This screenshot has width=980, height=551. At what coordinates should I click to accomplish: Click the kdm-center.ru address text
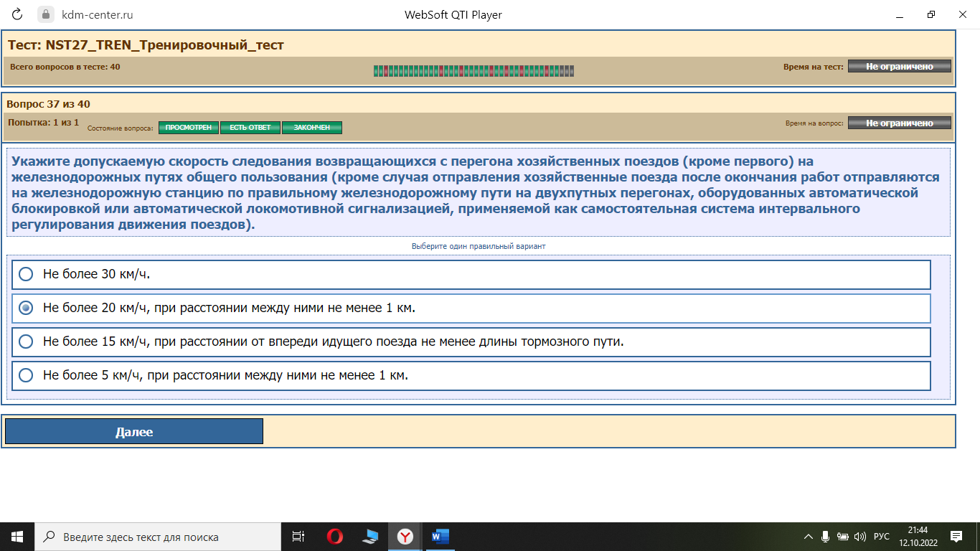[x=98, y=14]
